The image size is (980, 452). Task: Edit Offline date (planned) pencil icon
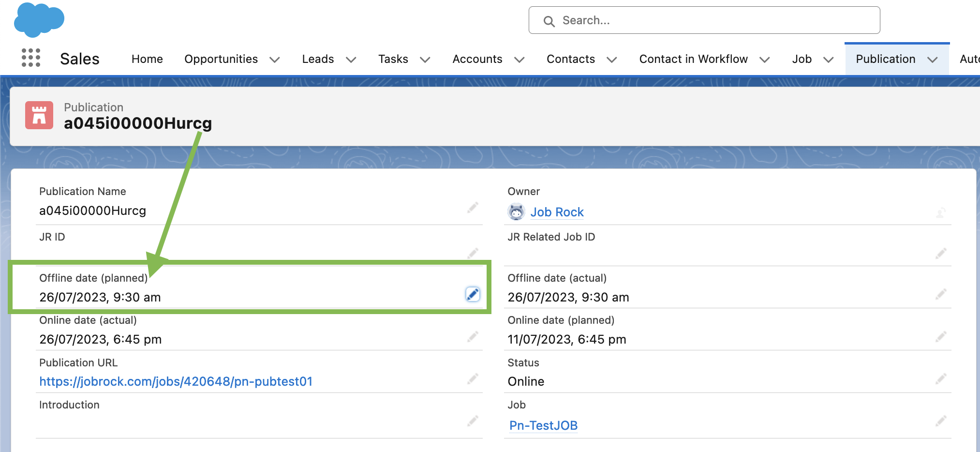pos(473,294)
